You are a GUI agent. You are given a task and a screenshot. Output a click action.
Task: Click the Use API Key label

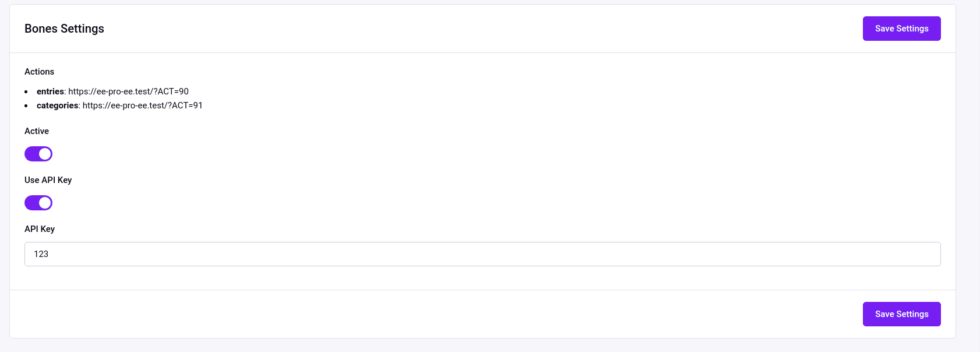pyautogui.click(x=48, y=180)
